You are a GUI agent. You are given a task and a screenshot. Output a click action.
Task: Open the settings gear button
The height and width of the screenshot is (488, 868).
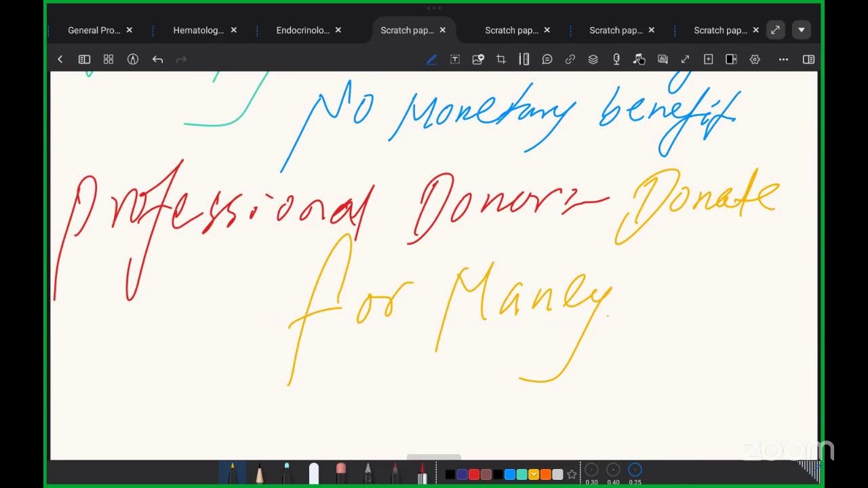(755, 60)
